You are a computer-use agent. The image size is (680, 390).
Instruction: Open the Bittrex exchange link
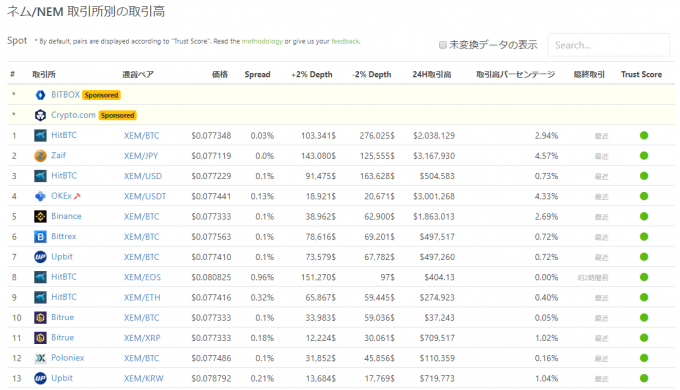(x=64, y=236)
